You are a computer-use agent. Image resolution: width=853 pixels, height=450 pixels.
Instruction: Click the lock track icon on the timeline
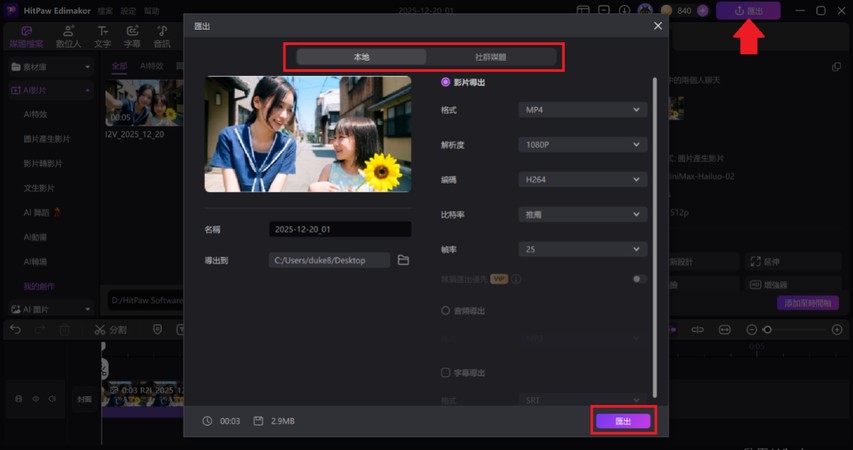(18, 399)
